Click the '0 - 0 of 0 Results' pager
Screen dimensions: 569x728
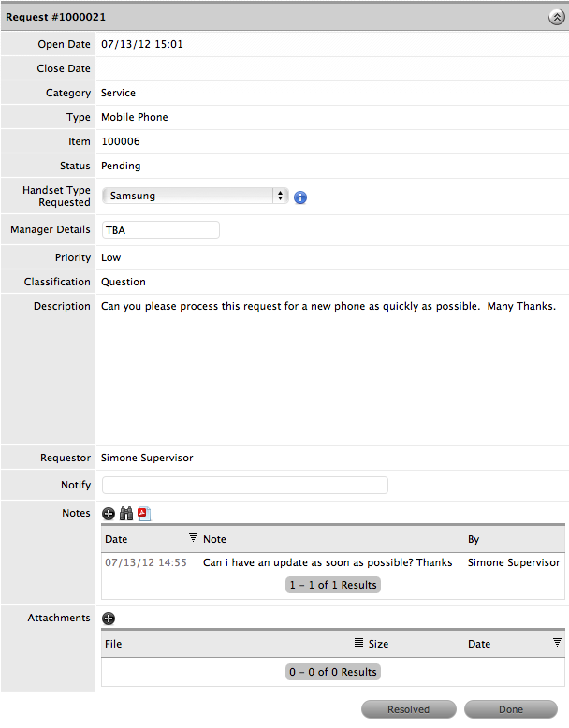point(333,672)
